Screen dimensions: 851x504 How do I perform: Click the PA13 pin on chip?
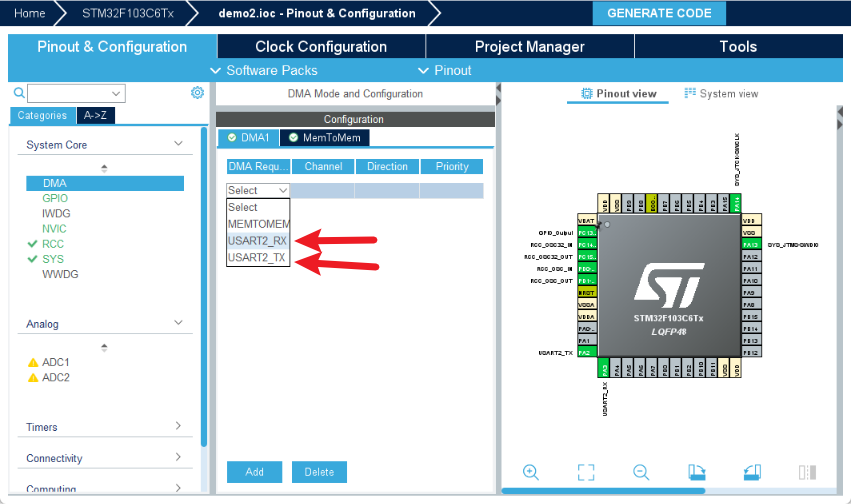[x=752, y=245]
